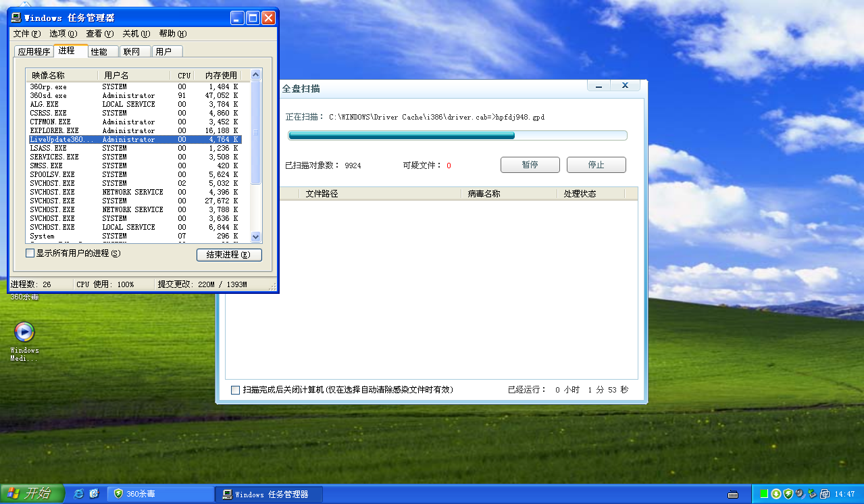Sort processes by 用户名 column
Image resolution: width=864 pixels, height=504 pixels.
click(134, 75)
